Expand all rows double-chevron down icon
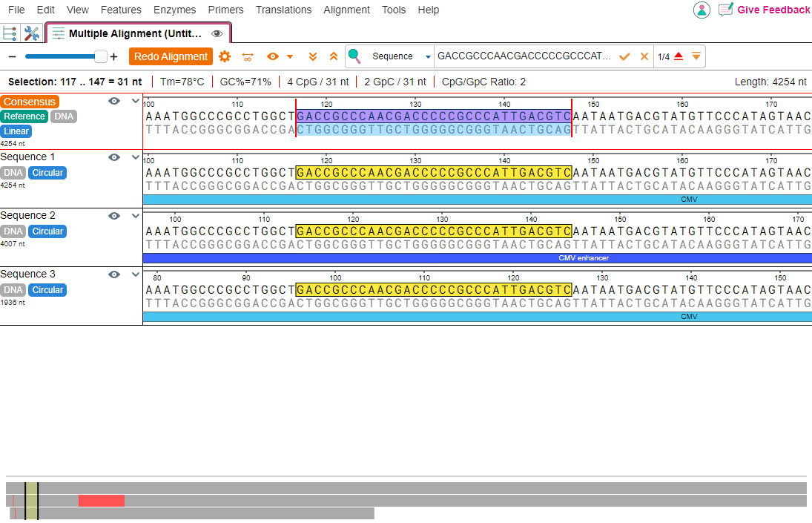 click(313, 56)
